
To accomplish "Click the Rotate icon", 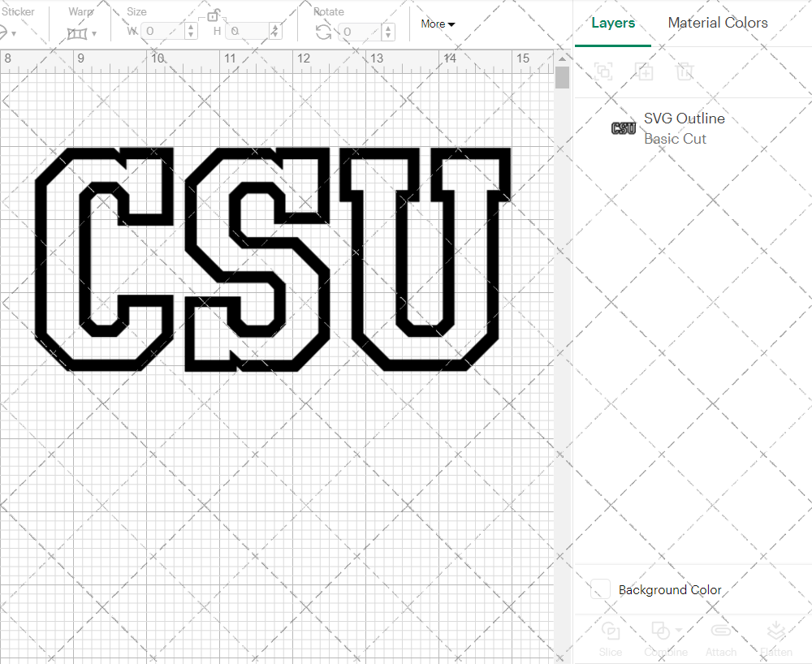I will coord(324,32).
